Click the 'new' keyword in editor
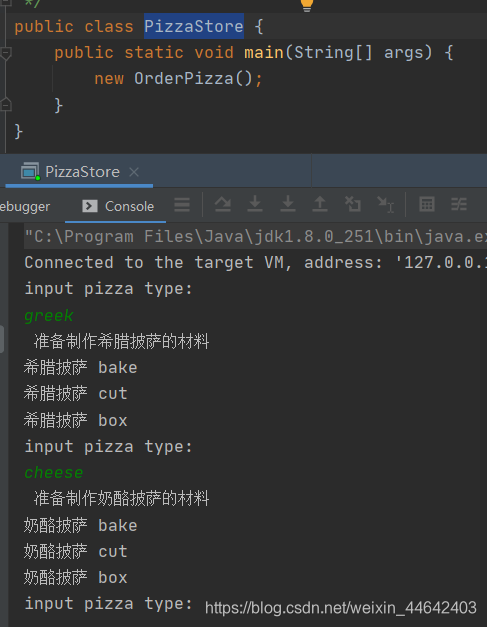487x627 pixels. coord(109,79)
